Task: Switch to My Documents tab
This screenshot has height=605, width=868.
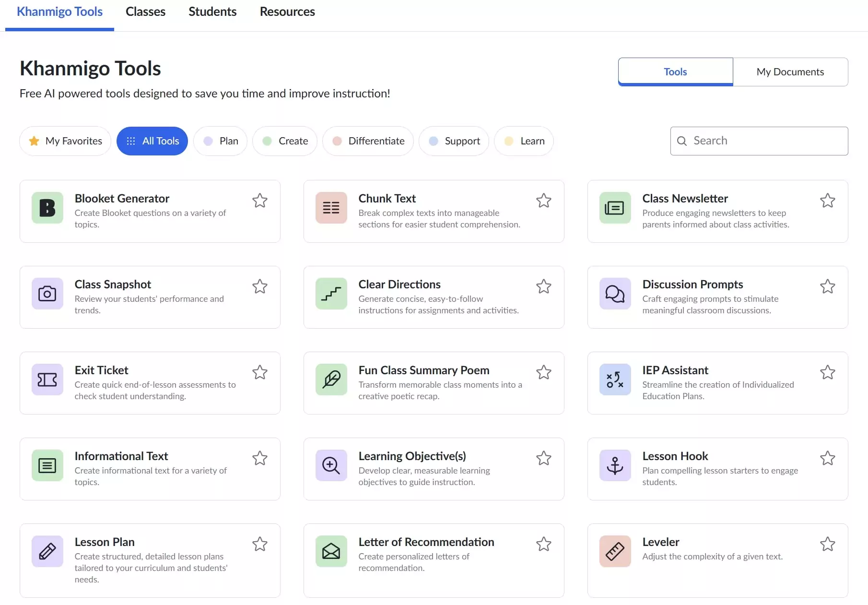Action: 790,72
